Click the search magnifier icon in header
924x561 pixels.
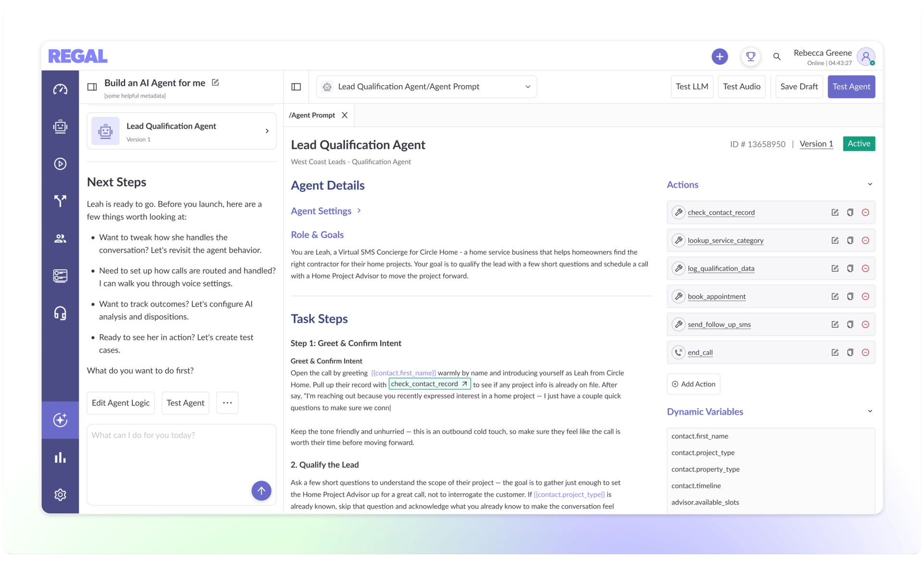(777, 57)
